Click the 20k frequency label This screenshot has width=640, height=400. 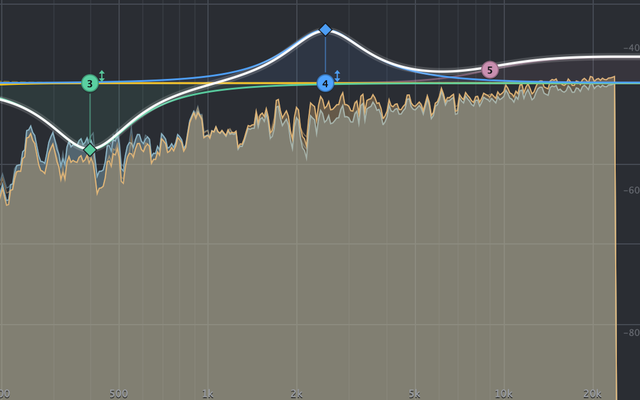(592, 394)
